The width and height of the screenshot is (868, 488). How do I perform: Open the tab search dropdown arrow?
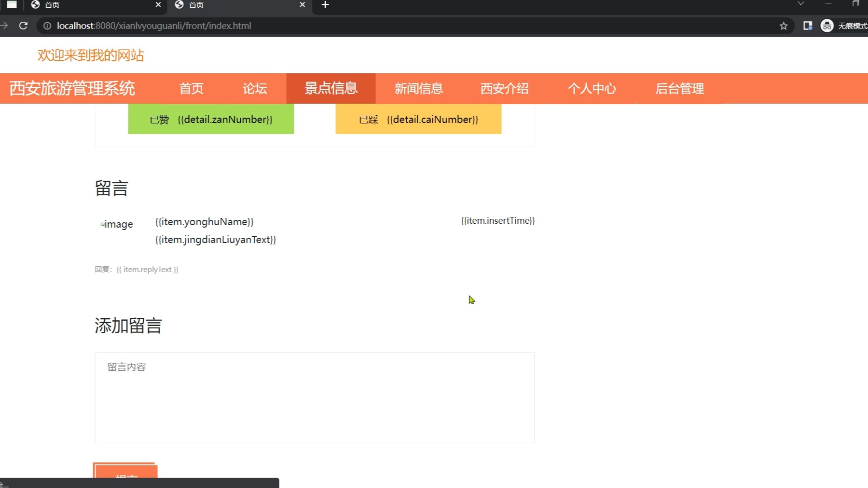click(801, 4)
